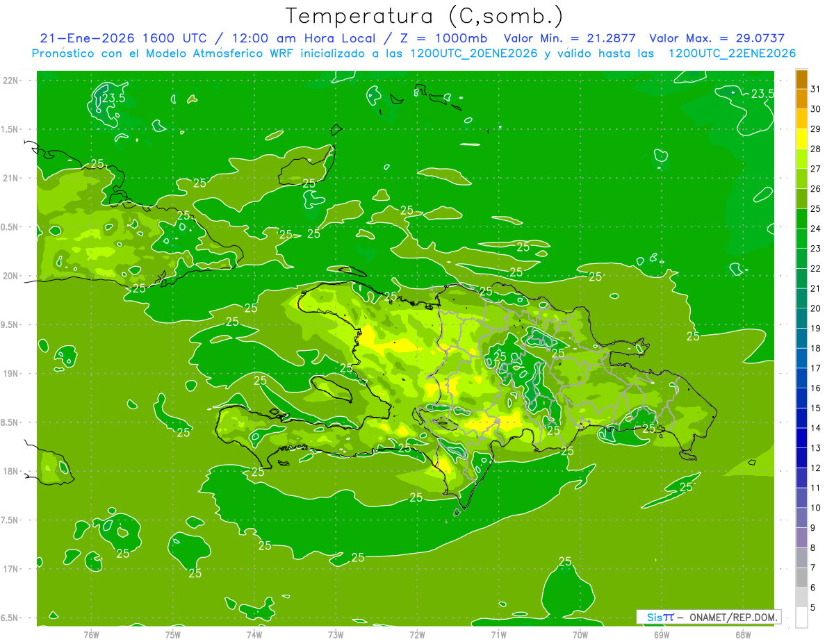
Task: Click the "23.5" contour label at map's upper-right
Action: tap(762, 94)
